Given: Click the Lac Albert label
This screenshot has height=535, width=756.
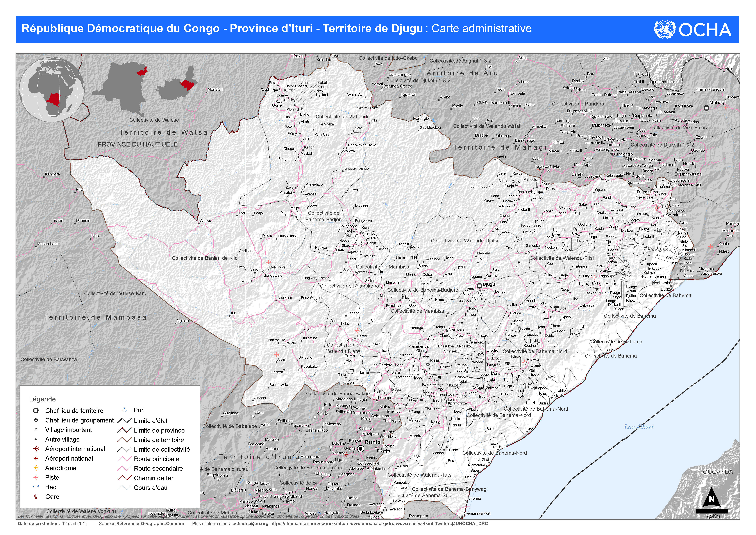Looking at the screenshot, I should 638,427.
